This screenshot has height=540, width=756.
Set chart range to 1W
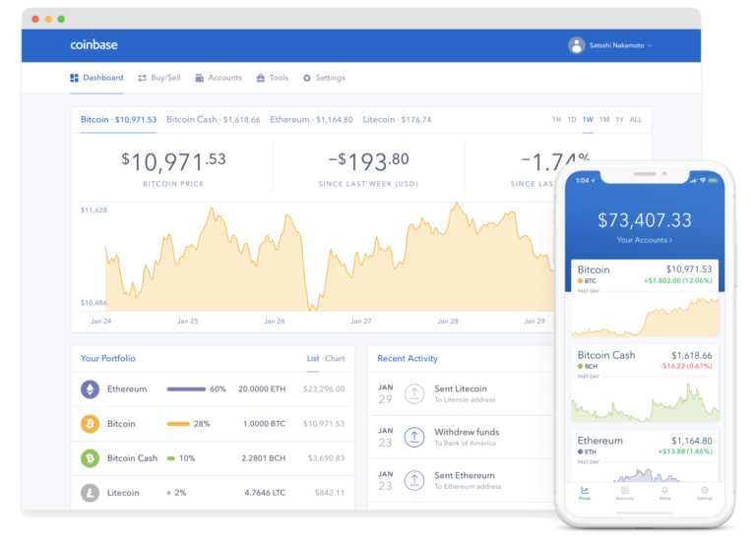pyautogui.click(x=588, y=119)
